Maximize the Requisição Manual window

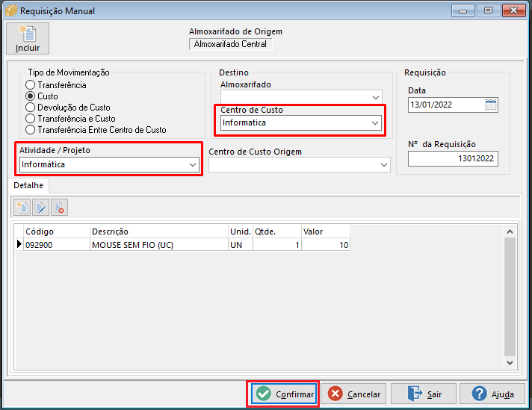(x=488, y=10)
